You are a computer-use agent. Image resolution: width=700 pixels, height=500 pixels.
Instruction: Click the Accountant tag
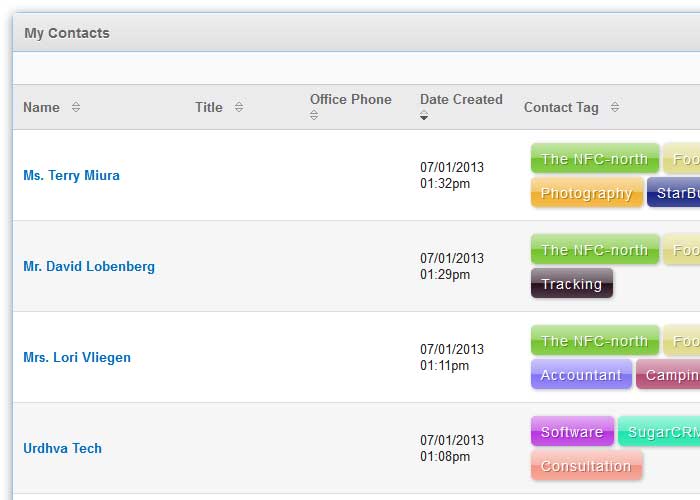click(581, 375)
